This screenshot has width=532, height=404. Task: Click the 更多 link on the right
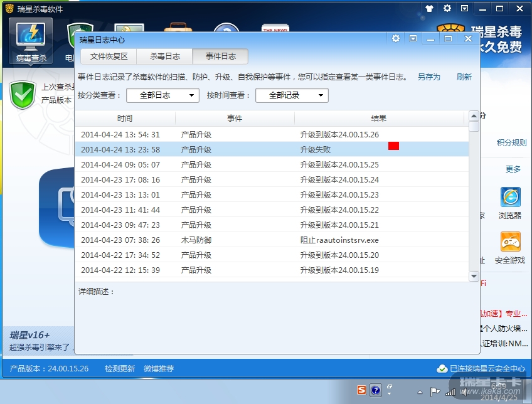click(513, 169)
